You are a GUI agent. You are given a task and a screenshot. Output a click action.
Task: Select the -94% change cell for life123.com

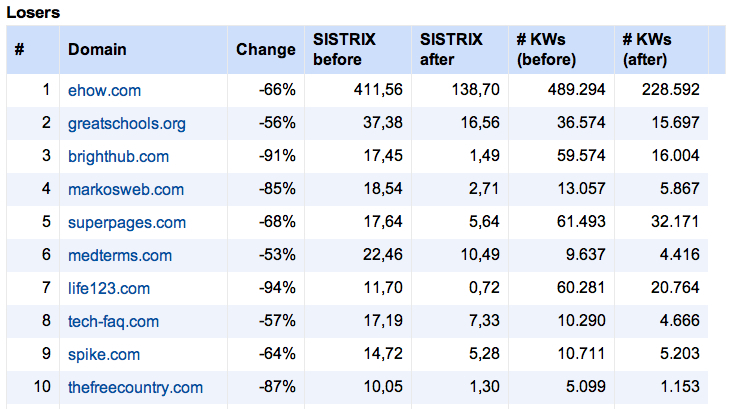277,288
